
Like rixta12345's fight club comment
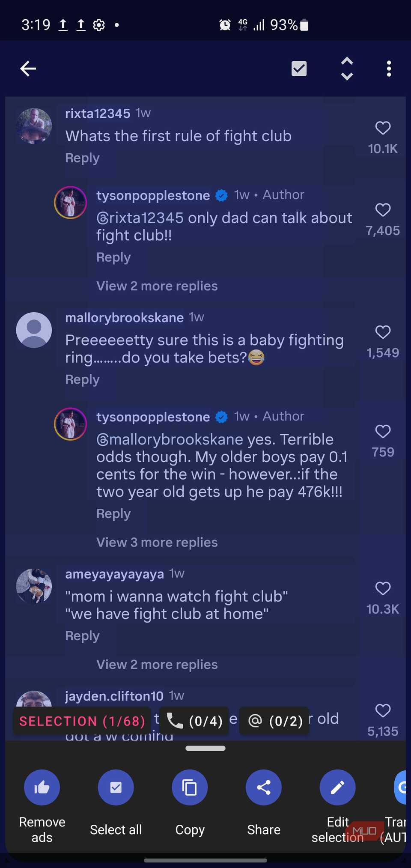[x=383, y=128]
